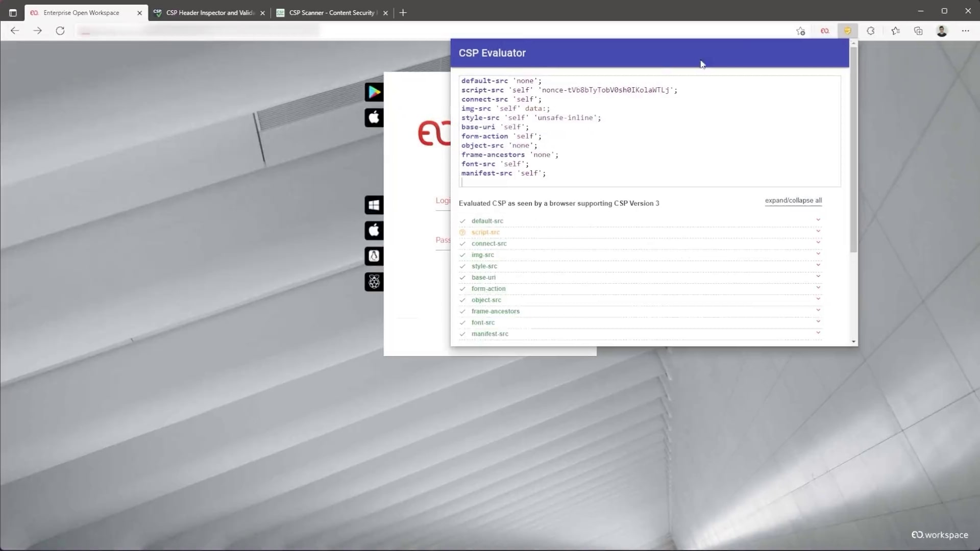Click the Windows platform icon
980x551 pixels.
tap(374, 205)
